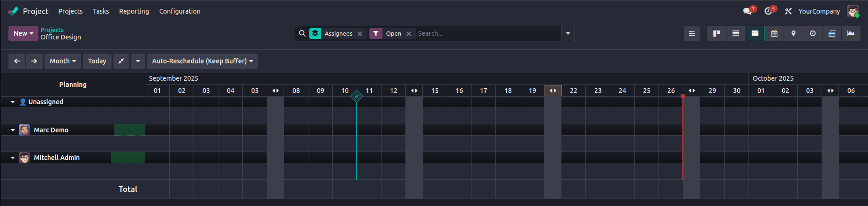This screenshot has height=206, width=868.
Task: Toggle the expand/collapse rows button
Action: (121, 61)
